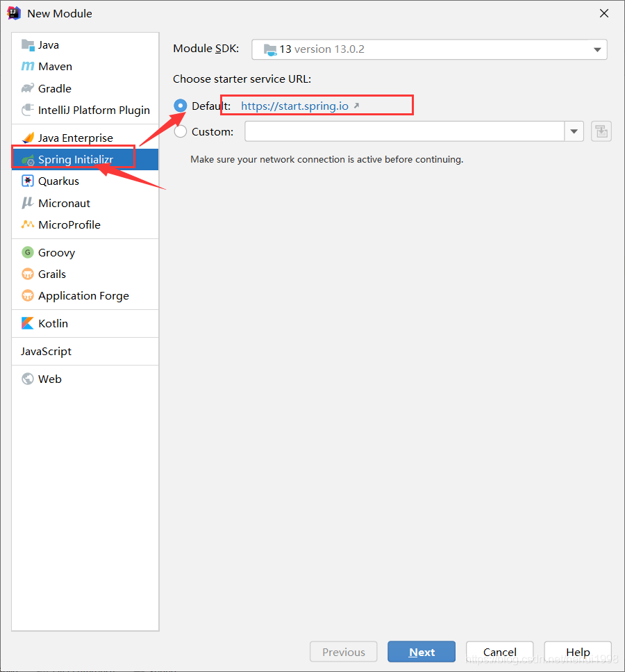Screen dimensions: 625x672
Task: Select the Default radio button
Action: tap(181, 106)
